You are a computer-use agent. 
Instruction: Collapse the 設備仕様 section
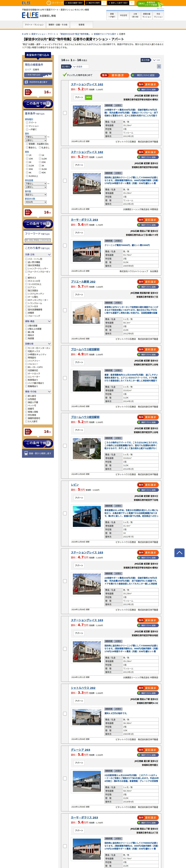38,344
